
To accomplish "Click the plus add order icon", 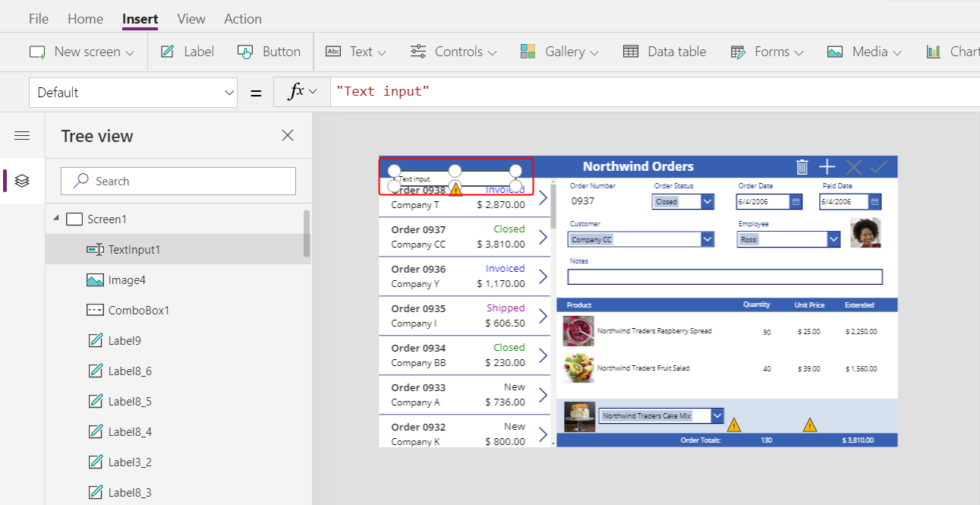I will point(827,167).
